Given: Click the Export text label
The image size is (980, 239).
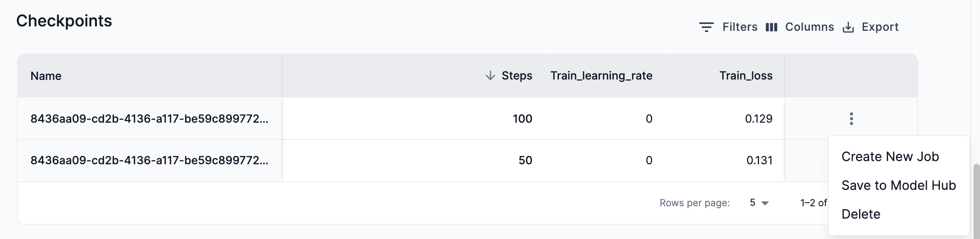Looking at the screenshot, I should 880,27.
